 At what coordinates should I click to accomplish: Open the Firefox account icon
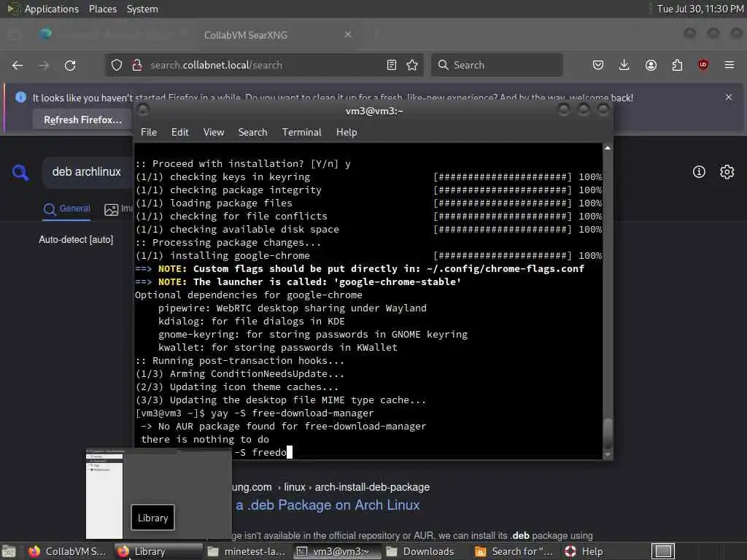point(651,65)
